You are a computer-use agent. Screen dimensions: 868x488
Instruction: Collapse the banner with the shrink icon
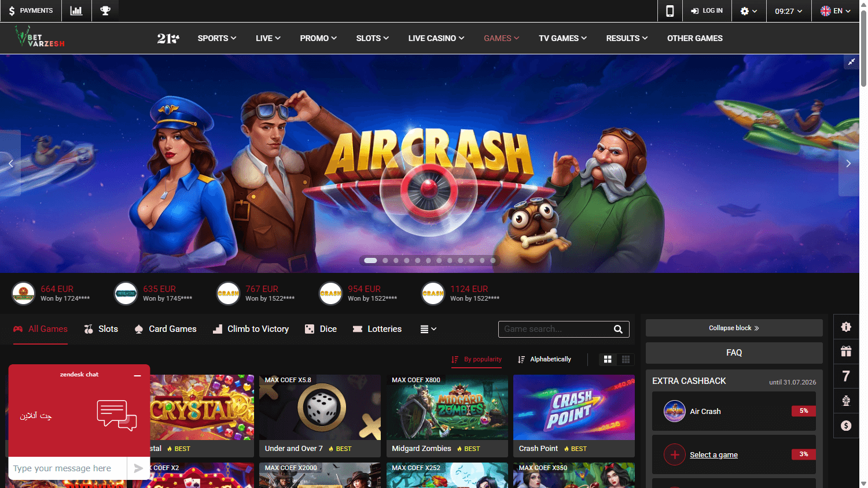[x=851, y=62]
